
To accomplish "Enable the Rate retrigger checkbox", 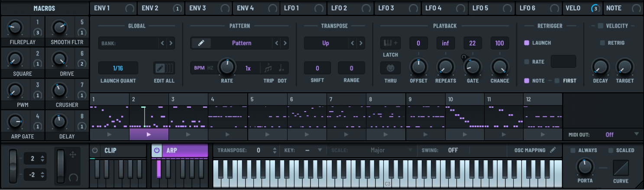I will tap(527, 62).
